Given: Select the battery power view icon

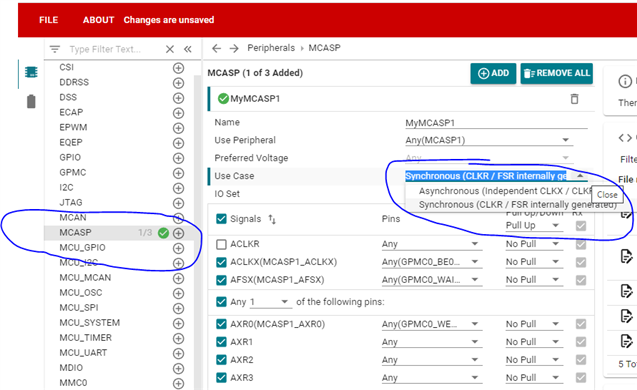Looking at the screenshot, I should [x=31, y=101].
